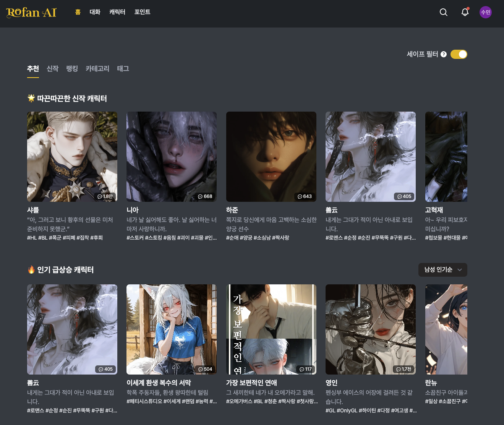This screenshot has height=425, width=504.
Task: Click the 이세계 환생 복수의 서막 thumbnail
Action: [172, 329]
